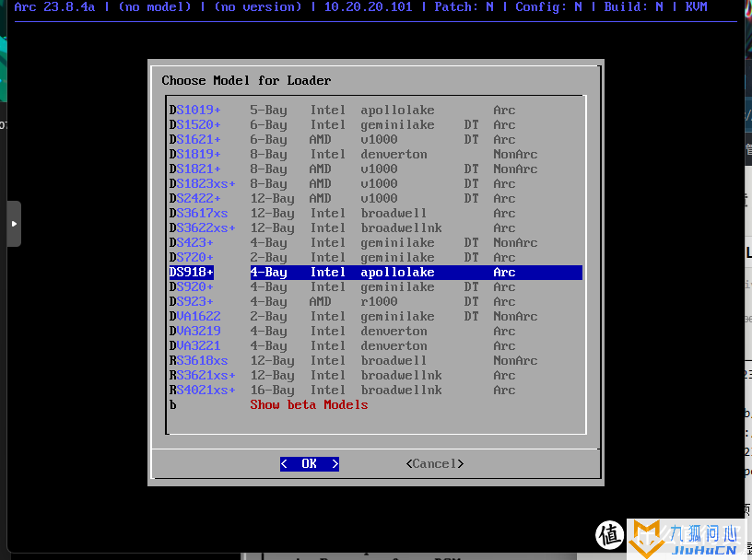The image size is (752, 560).
Task: Select the DS1019+ model row
Action: pyautogui.click(x=375, y=110)
